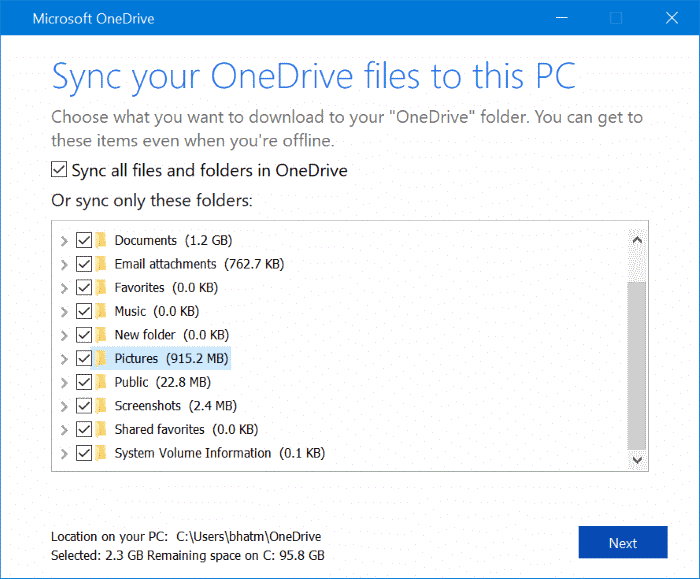Toggle the Shared favorites checkbox
700x579 pixels.
(84, 429)
